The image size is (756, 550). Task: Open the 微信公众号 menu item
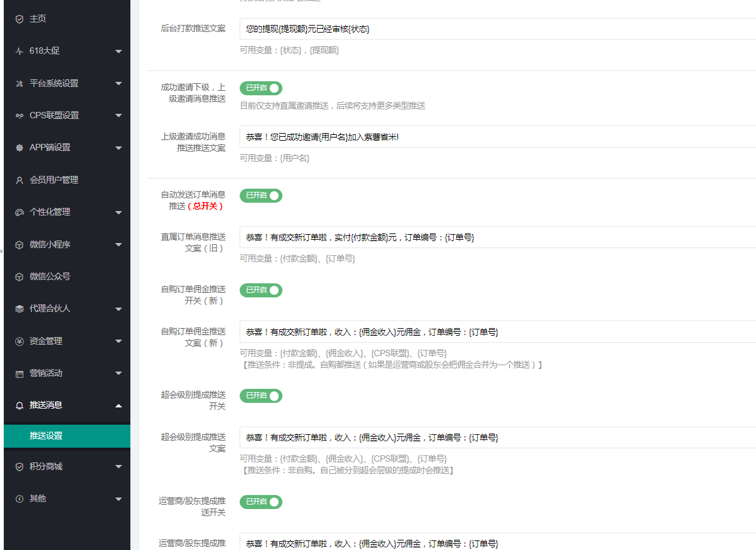click(67, 276)
